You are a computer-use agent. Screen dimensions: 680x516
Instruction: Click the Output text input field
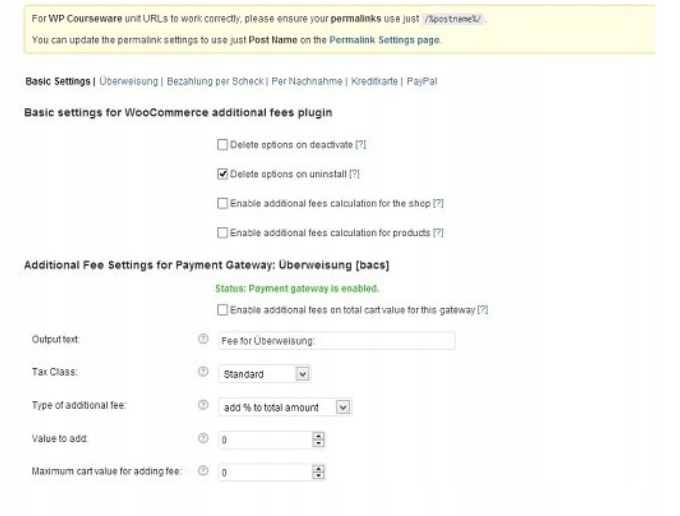pos(336,341)
